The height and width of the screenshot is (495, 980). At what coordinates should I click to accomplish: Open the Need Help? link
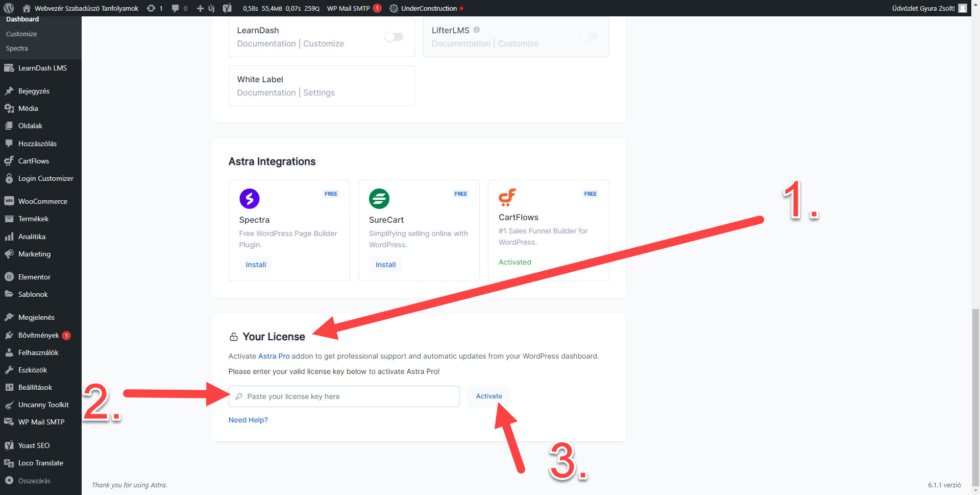pyautogui.click(x=248, y=420)
